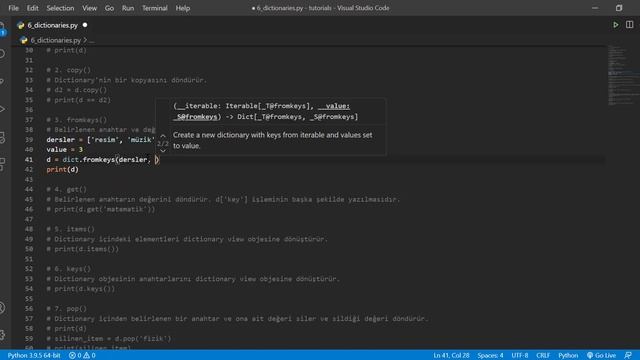Place cursor in 'd = dict.fromkeys(dersler,' line
The image size is (640, 360).
pos(102,160)
